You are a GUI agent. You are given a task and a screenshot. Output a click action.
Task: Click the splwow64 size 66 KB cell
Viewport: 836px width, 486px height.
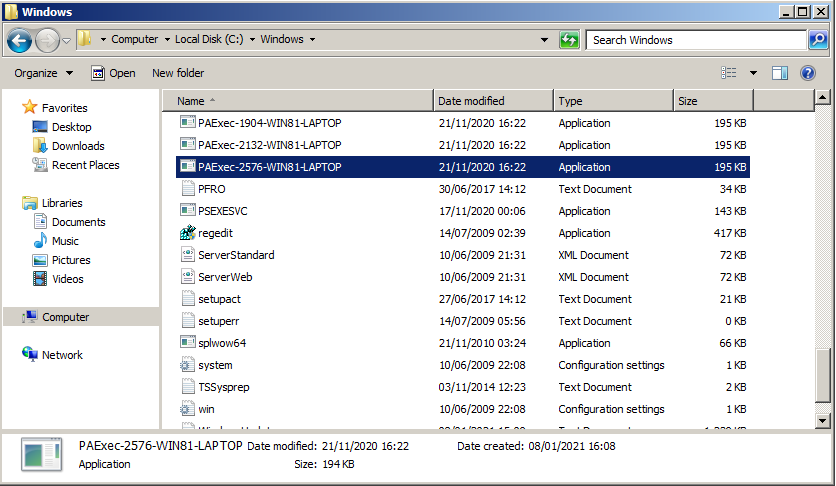tap(733, 343)
